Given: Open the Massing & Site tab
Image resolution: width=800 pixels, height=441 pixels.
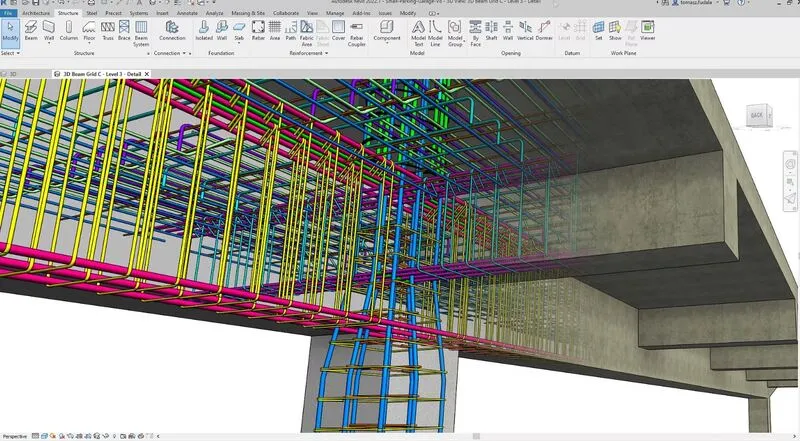Looking at the screenshot, I should pyautogui.click(x=248, y=13).
